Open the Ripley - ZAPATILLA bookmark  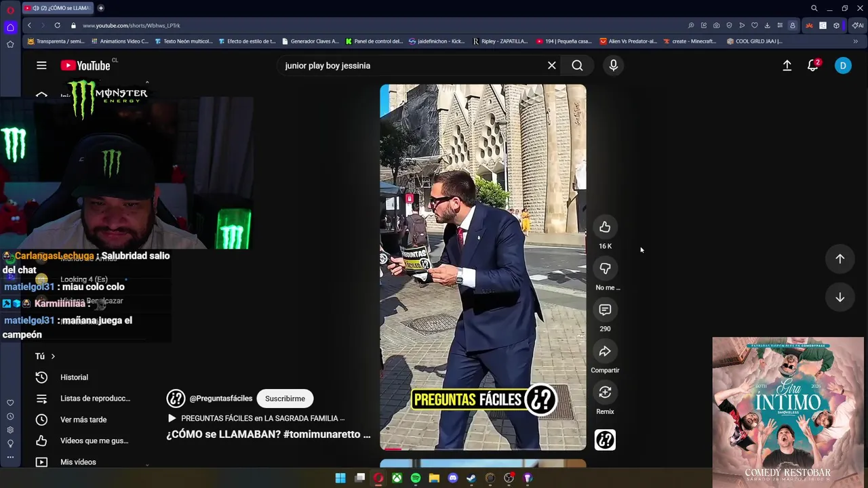tap(500, 41)
